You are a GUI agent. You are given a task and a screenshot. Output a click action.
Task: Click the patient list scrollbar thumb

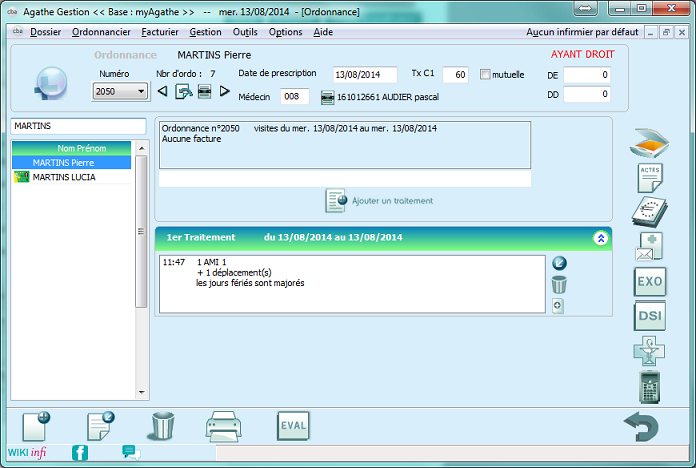[x=141, y=231]
